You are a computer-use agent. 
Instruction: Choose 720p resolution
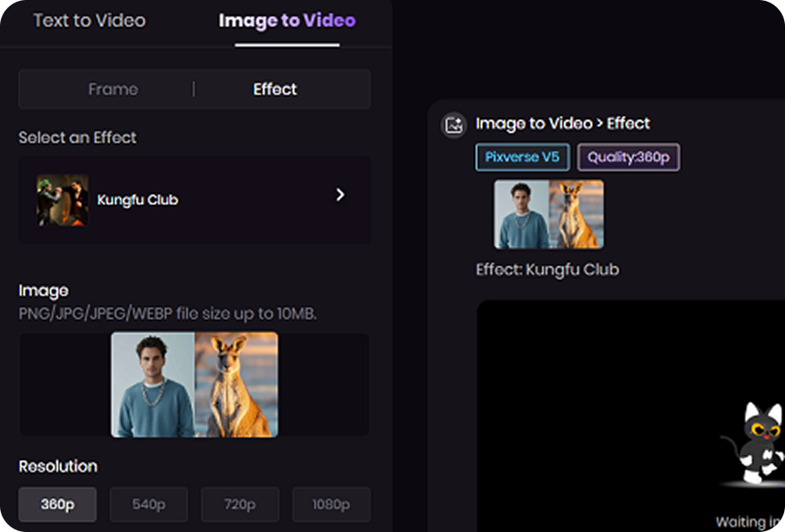(x=239, y=504)
